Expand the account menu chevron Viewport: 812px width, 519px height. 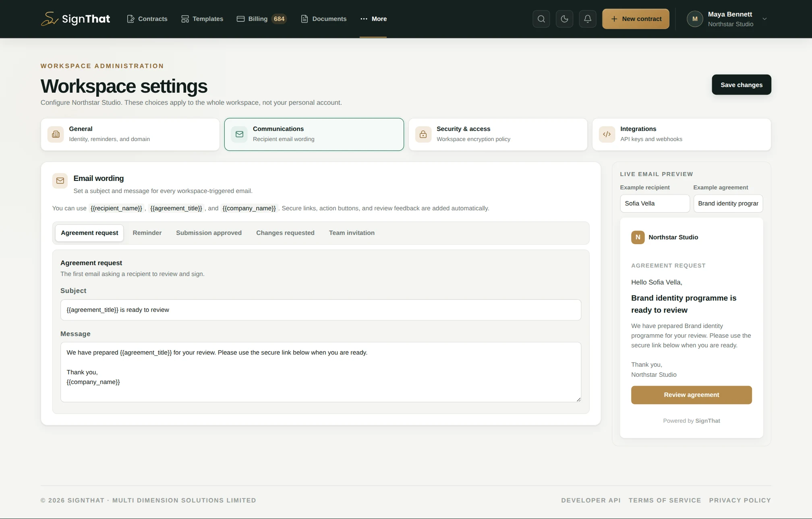[x=764, y=19]
